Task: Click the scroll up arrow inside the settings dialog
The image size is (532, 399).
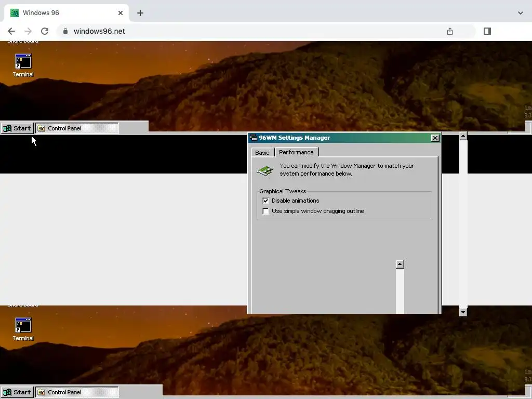Action: click(x=400, y=264)
